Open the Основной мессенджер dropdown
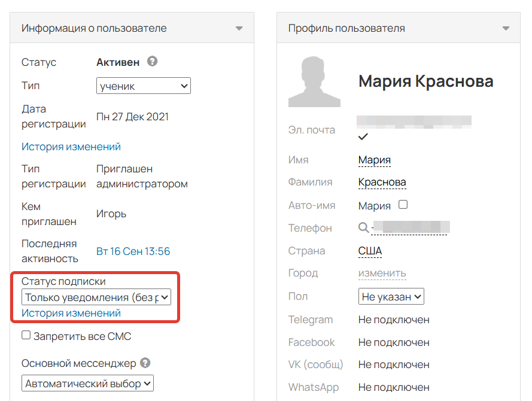Image resolution: width=532 pixels, height=401 pixels. click(87, 383)
